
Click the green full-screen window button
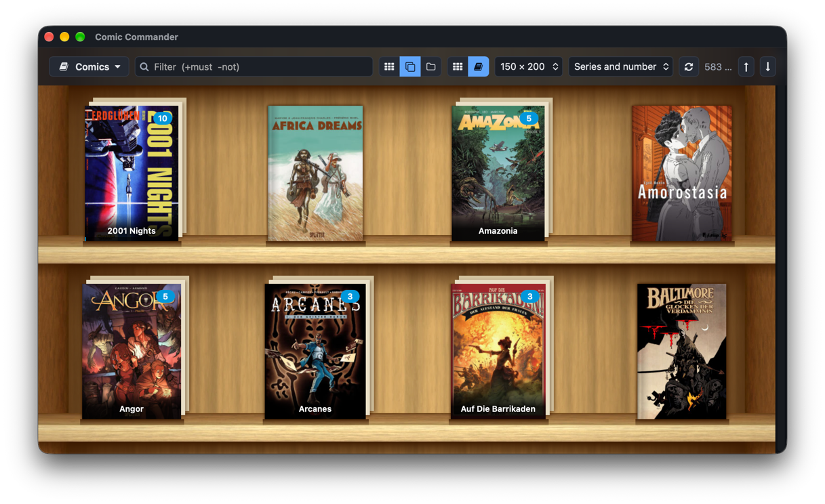[x=80, y=37]
